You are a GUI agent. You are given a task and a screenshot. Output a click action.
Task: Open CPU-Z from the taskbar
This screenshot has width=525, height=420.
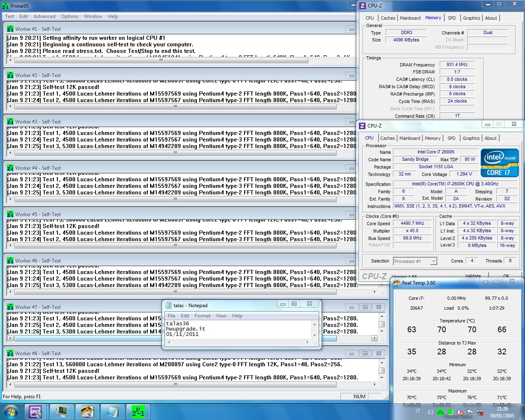36,411
